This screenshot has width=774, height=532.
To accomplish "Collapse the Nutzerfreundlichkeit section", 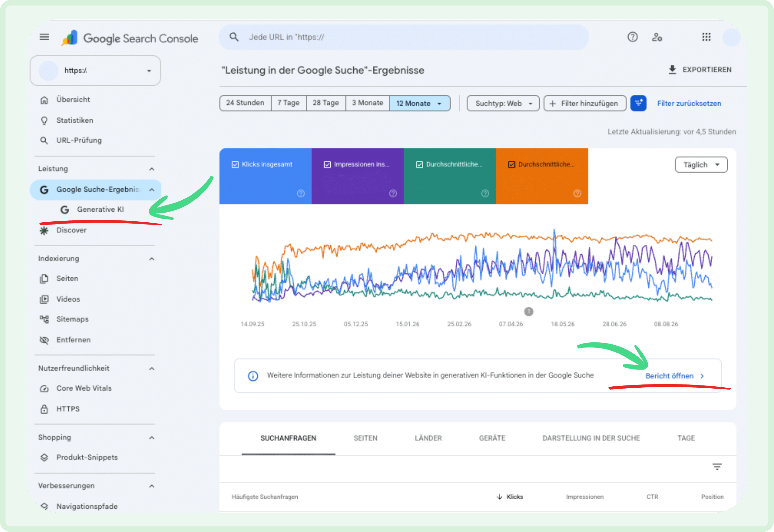I will point(152,369).
